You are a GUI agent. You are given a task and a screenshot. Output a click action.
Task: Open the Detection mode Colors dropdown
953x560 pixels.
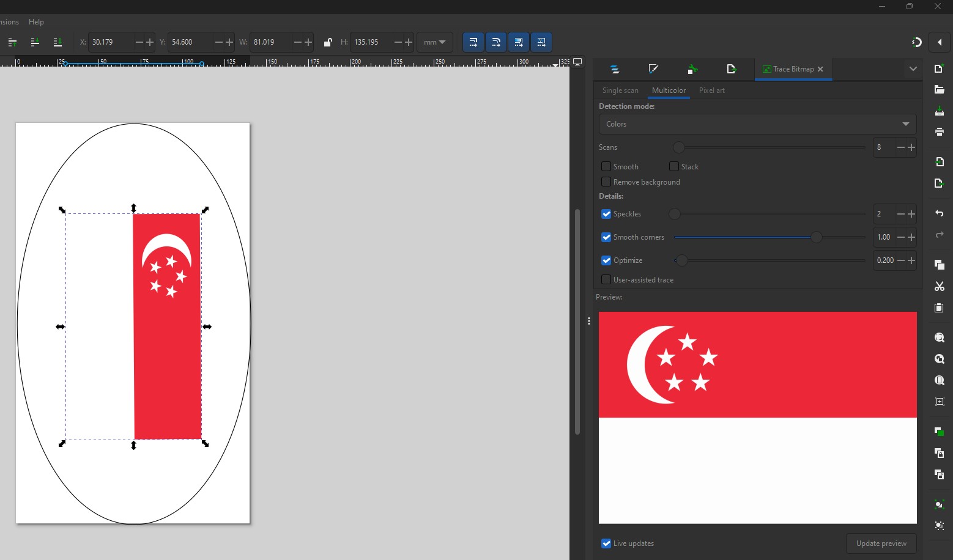coord(757,124)
